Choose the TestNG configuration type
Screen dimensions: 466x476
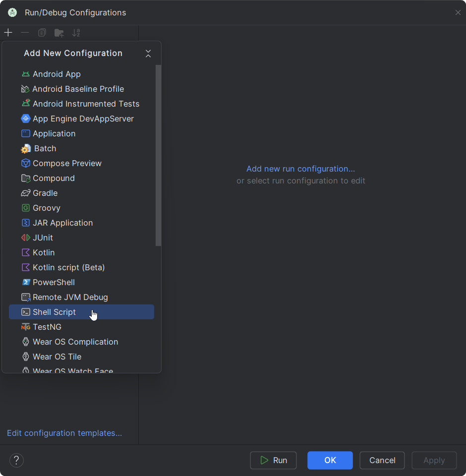(x=81, y=327)
